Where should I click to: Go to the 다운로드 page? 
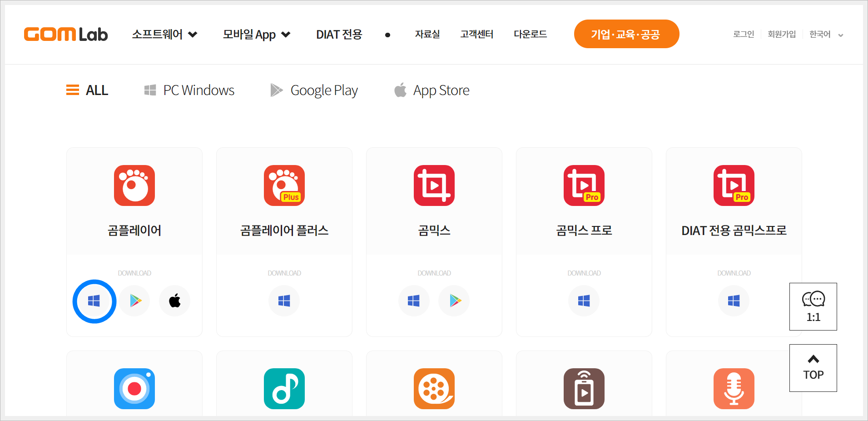(530, 34)
